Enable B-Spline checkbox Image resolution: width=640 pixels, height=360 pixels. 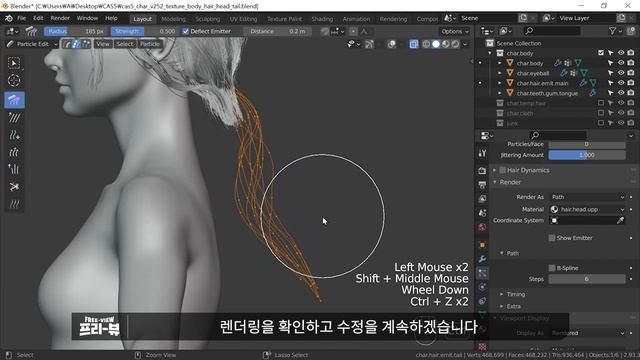click(552, 268)
